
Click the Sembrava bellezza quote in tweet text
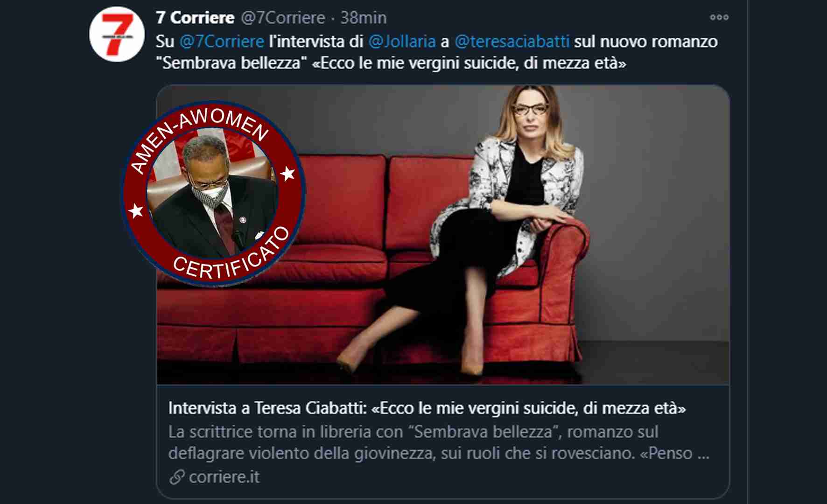[x=231, y=63]
